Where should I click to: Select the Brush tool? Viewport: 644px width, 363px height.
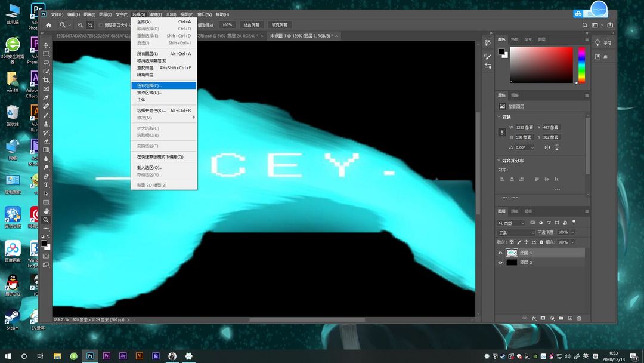point(46,115)
